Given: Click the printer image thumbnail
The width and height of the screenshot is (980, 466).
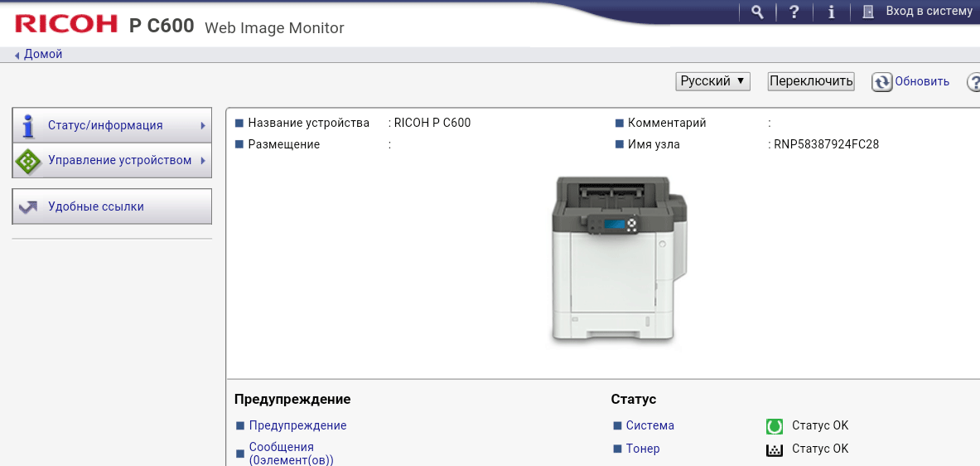Looking at the screenshot, I should tap(619, 259).
